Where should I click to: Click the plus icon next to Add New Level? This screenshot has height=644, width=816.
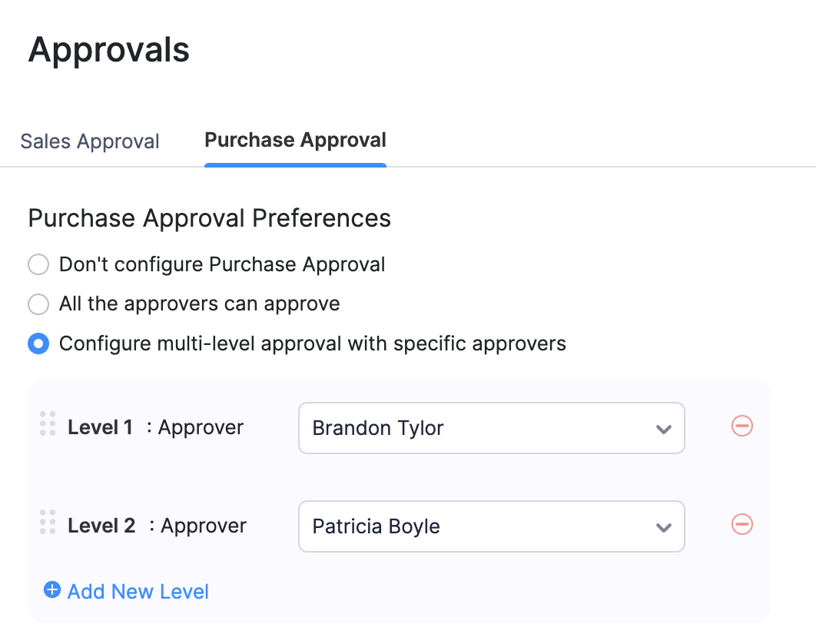click(51, 589)
